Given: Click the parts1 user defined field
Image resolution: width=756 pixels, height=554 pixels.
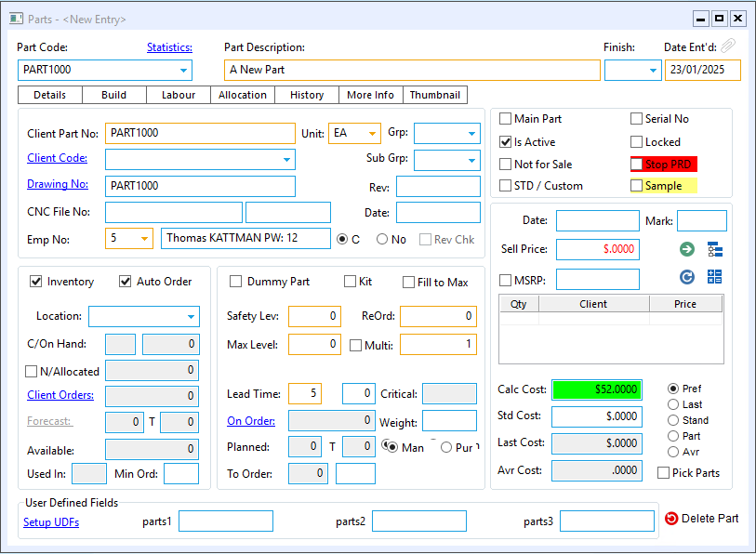Looking at the screenshot, I should (226, 521).
